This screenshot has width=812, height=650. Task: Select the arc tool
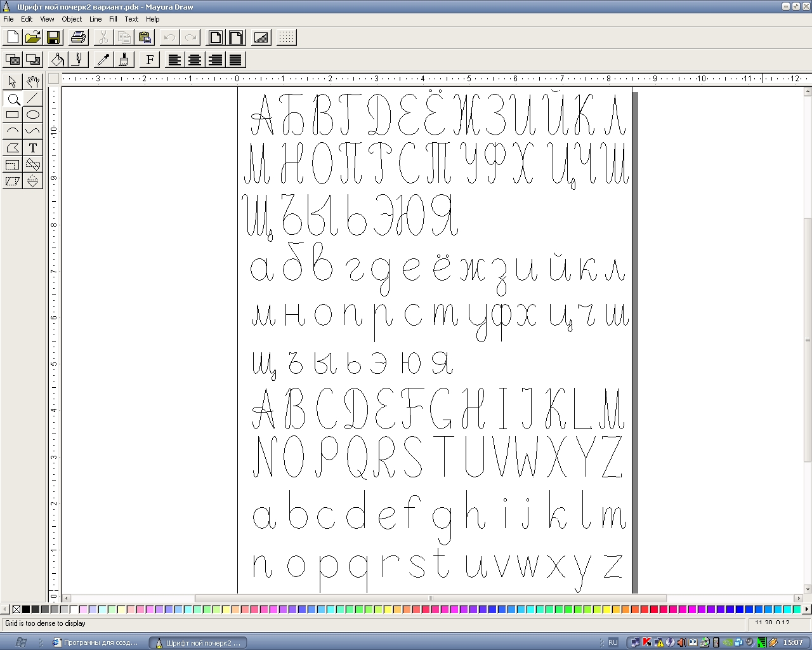13,131
